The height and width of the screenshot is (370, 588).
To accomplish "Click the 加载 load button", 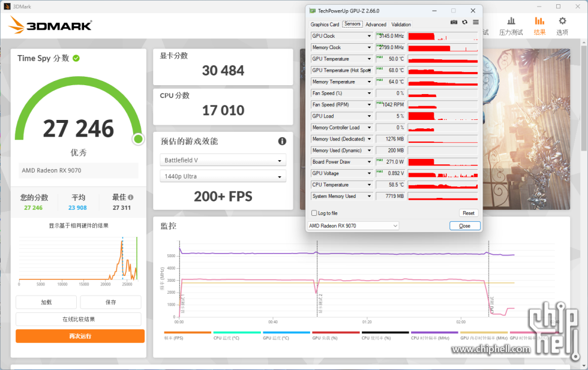I will point(46,302).
